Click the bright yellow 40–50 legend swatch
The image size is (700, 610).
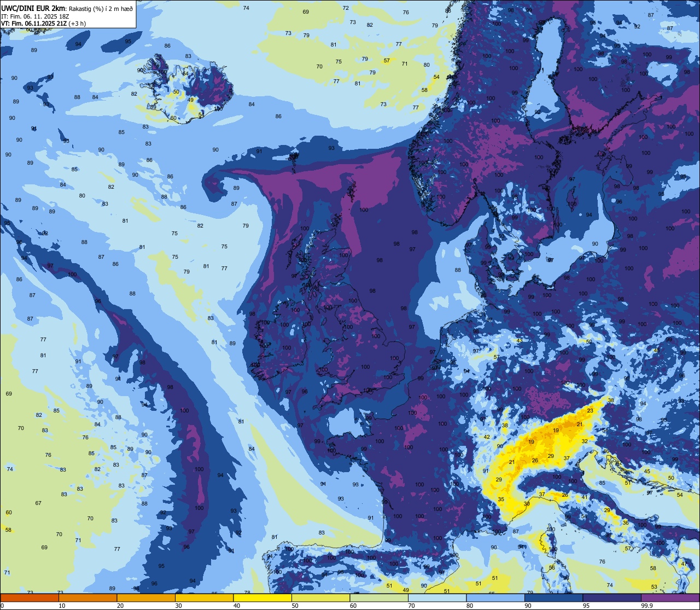262,597
